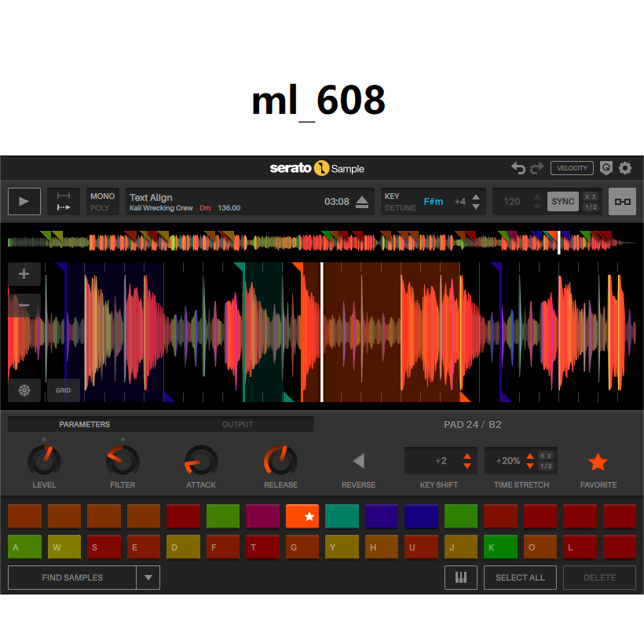
Task: Click the add sample plus icon
Action: [x=24, y=273]
